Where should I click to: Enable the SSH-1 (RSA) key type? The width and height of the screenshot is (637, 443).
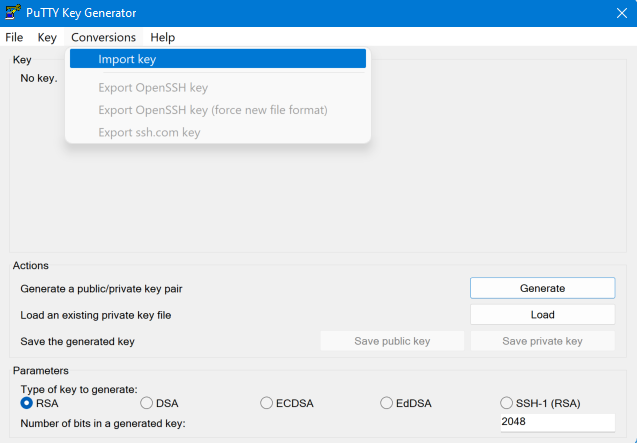click(x=507, y=403)
